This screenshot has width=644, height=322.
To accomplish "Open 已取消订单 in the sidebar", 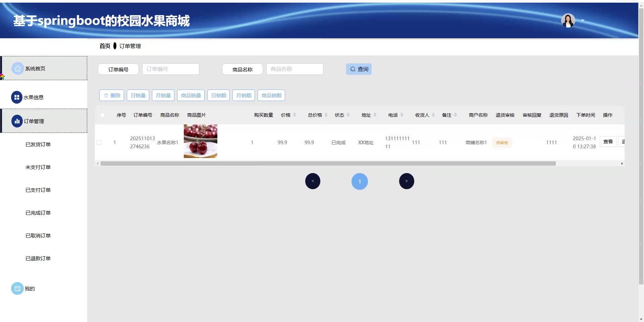I will pyautogui.click(x=38, y=235).
